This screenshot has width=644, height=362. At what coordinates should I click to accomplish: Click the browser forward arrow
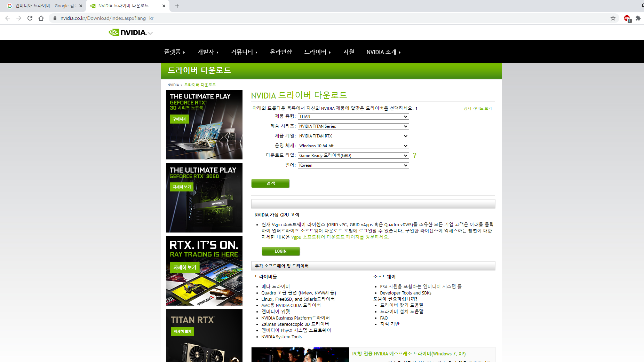coord(19,18)
